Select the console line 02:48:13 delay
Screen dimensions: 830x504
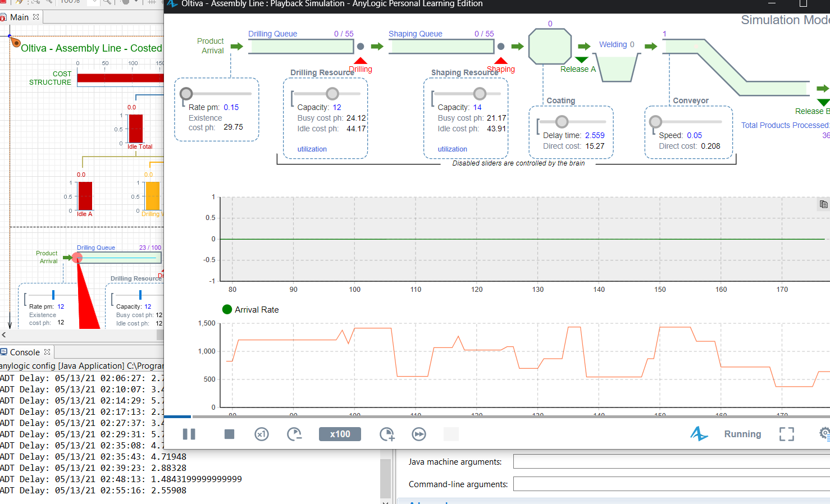coord(121,479)
